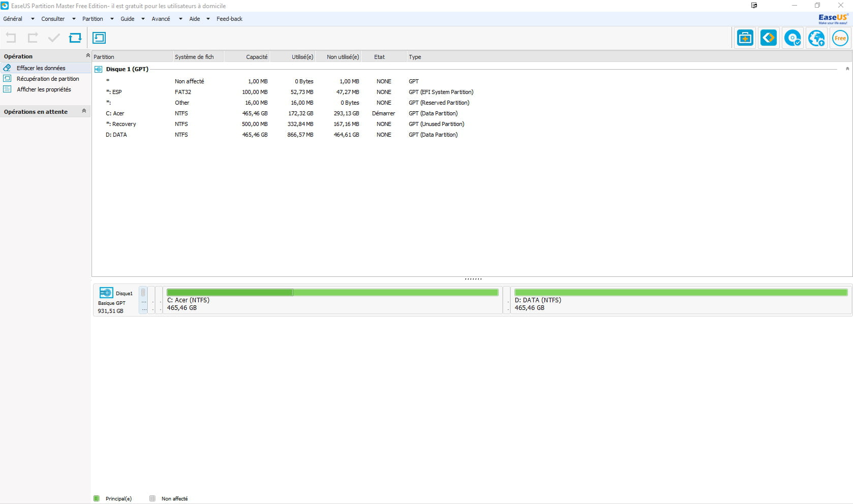Click the Récupération de partition icon

coord(7,78)
